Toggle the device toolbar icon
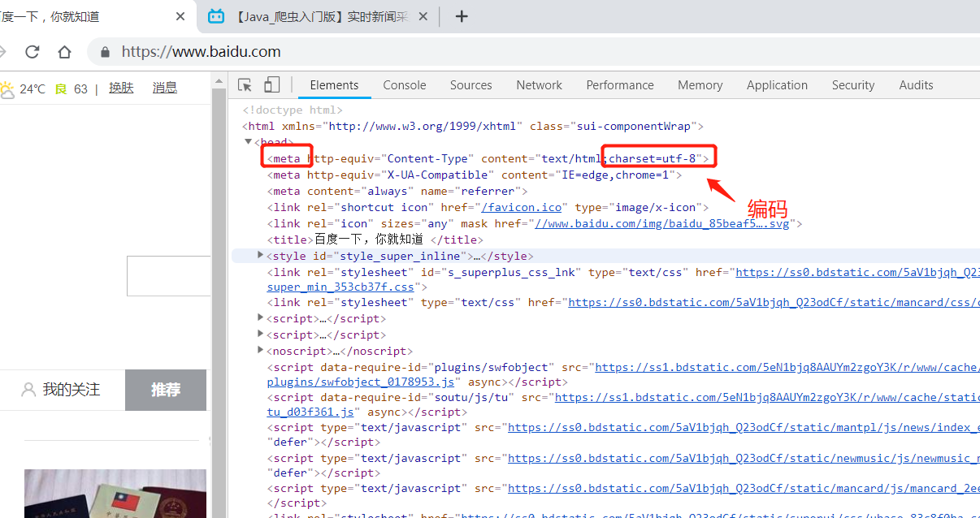The image size is (980, 518). coord(272,85)
